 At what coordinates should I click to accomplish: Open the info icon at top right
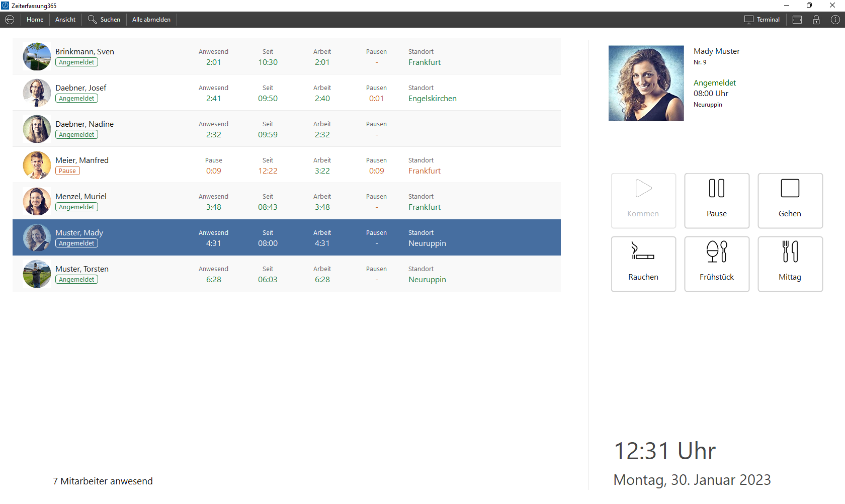835,20
